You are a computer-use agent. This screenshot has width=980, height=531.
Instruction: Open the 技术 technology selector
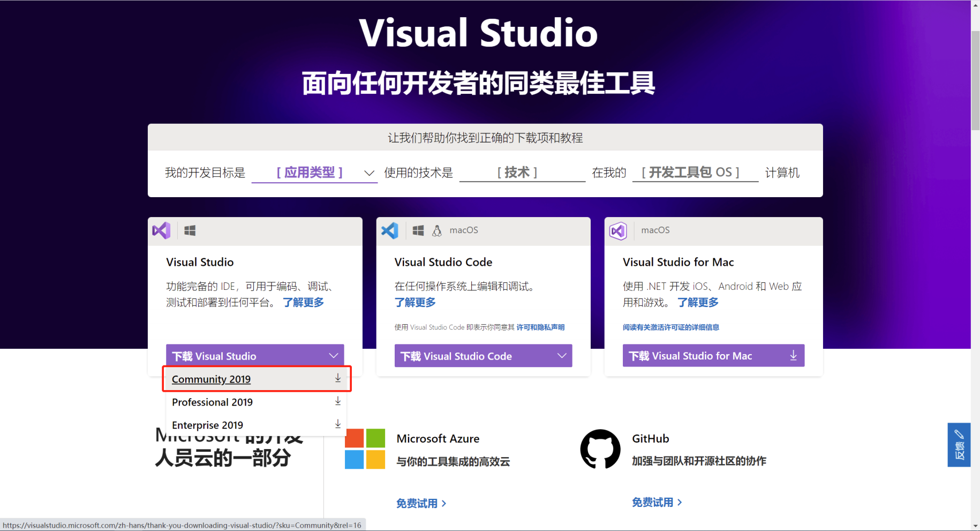522,173
